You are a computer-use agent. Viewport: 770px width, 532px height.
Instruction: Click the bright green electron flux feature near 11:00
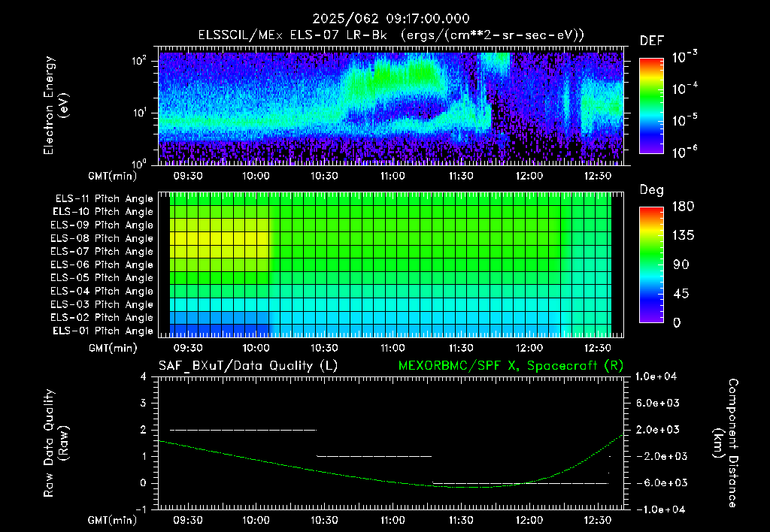[398, 74]
